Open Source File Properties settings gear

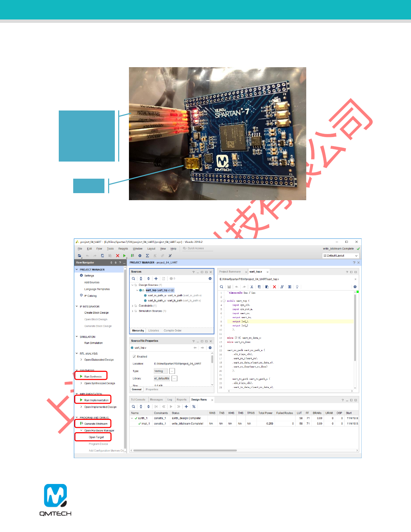[210, 348]
